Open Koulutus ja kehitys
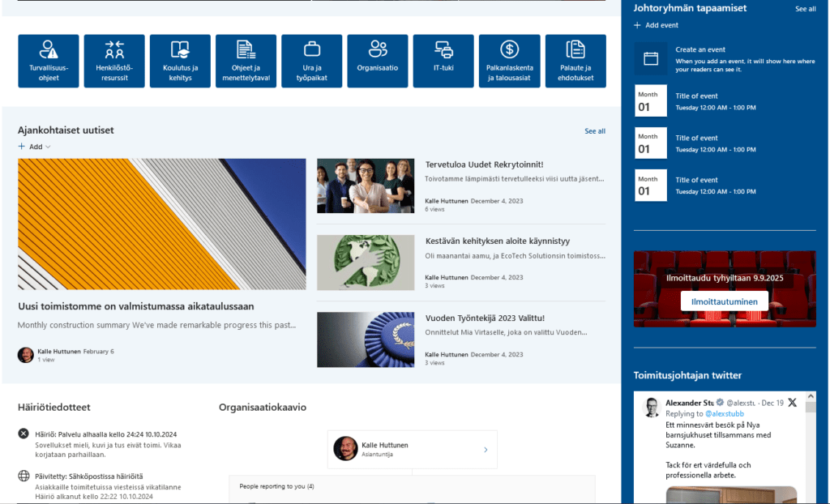 [x=180, y=61]
